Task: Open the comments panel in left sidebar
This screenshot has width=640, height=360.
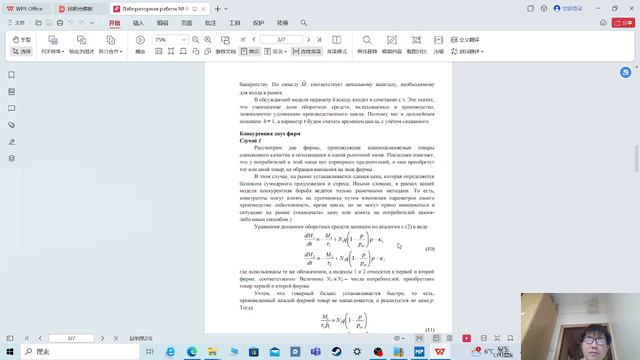Action: coord(11,108)
